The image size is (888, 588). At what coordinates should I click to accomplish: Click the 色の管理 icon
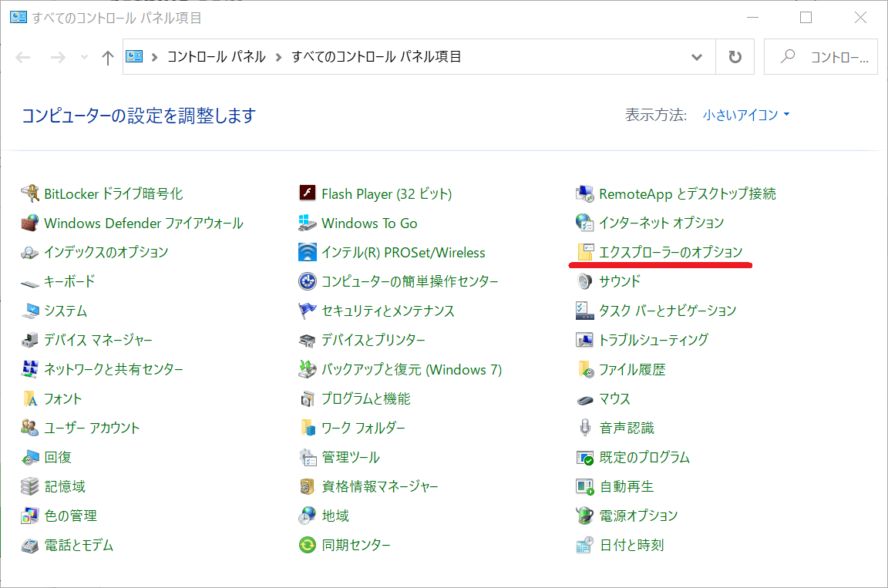(x=30, y=516)
